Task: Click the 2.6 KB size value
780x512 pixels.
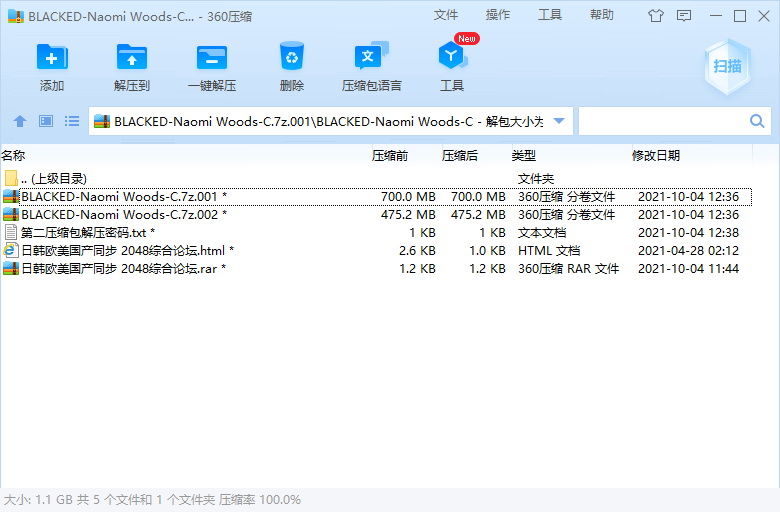Action: (417, 250)
